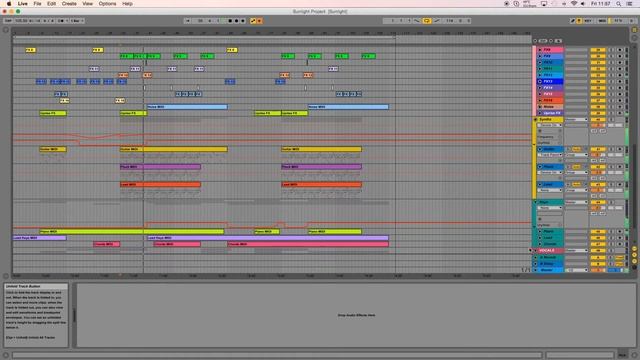
Task: Open the Edit menu
Action: (51, 4)
